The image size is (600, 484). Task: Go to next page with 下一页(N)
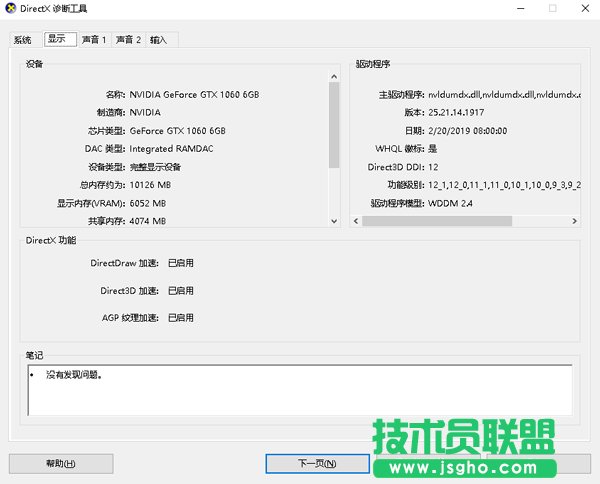317,464
